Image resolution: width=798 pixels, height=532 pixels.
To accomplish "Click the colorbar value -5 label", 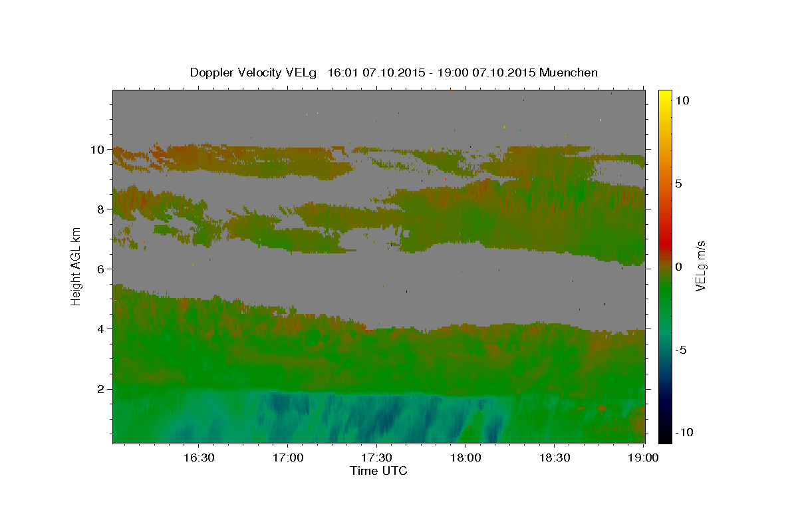I will [x=682, y=350].
